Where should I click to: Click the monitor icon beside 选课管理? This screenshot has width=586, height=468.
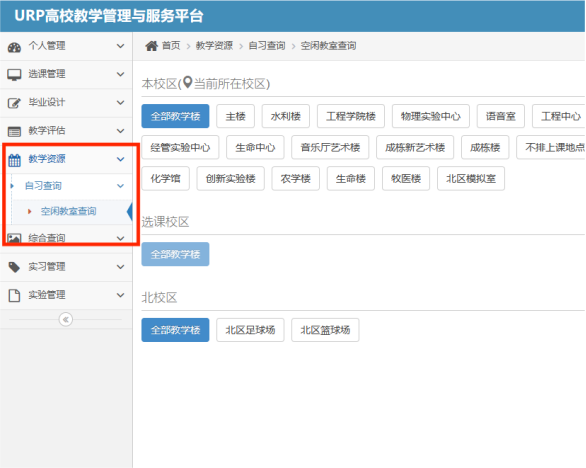[14, 75]
